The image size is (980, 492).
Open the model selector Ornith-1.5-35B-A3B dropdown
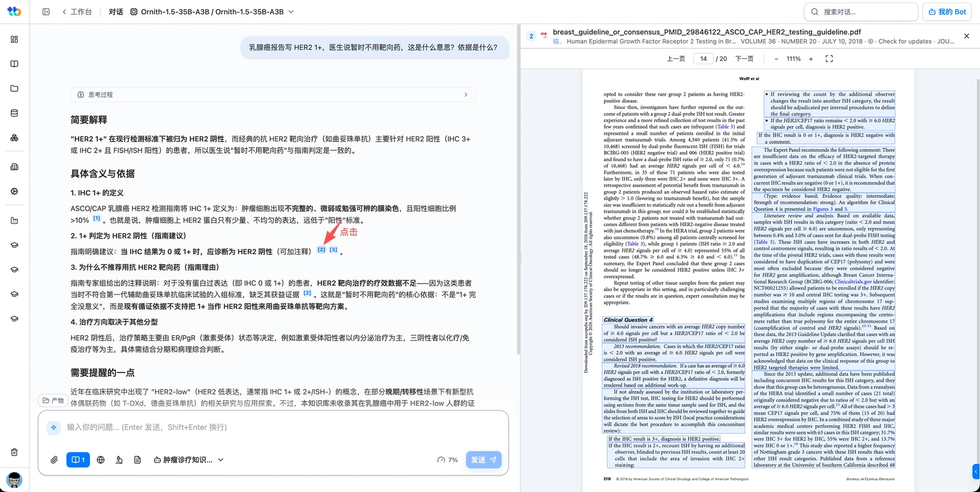[212, 12]
